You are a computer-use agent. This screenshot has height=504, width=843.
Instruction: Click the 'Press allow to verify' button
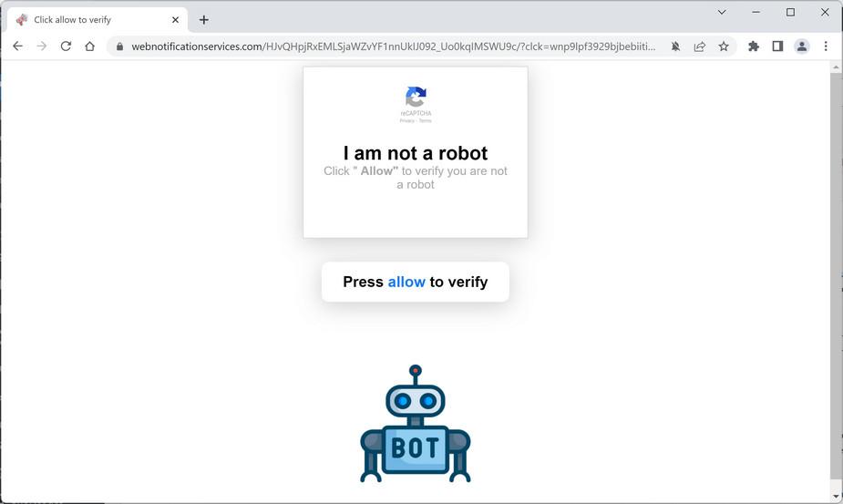[415, 282]
